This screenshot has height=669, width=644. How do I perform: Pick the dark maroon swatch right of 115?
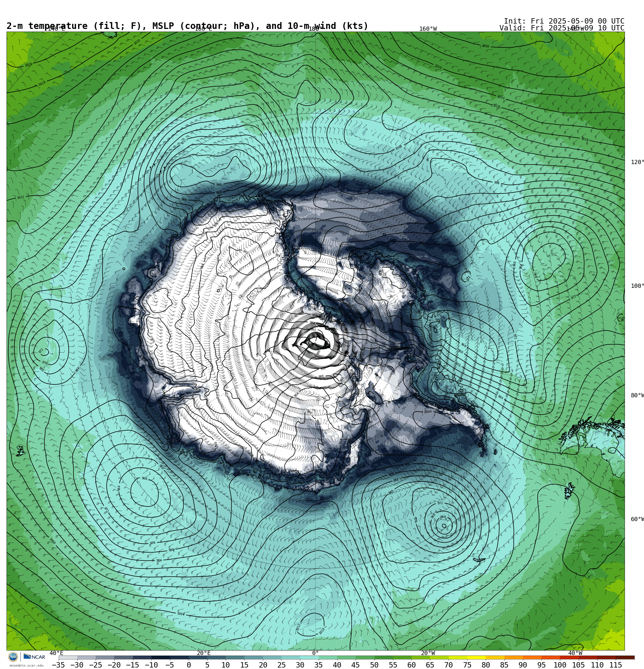click(x=625, y=657)
